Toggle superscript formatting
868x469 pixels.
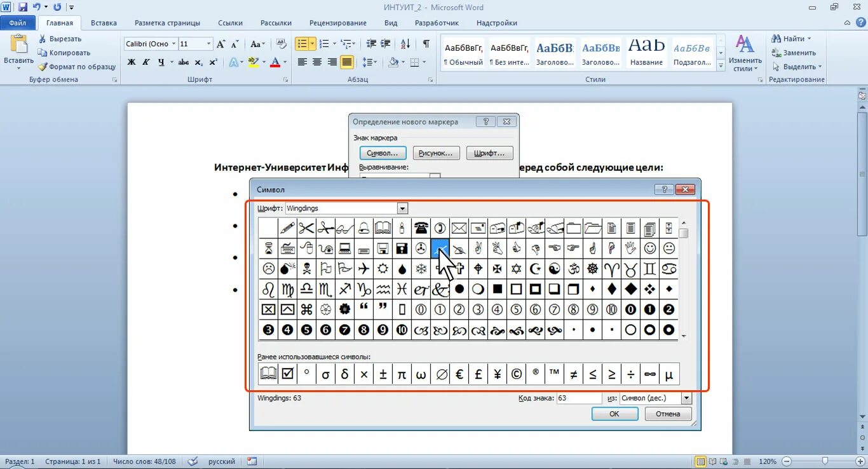tap(214, 62)
